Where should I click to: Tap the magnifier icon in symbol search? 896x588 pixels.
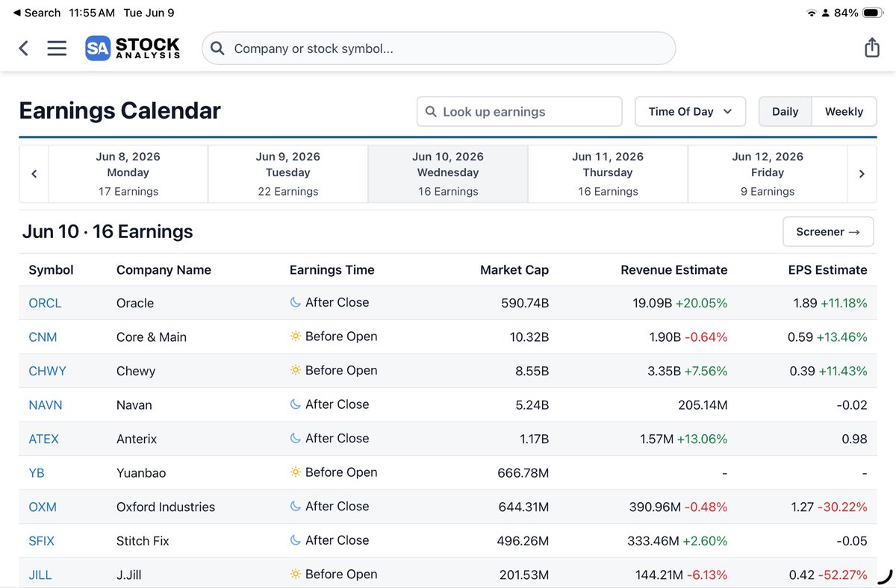pyautogui.click(x=217, y=49)
